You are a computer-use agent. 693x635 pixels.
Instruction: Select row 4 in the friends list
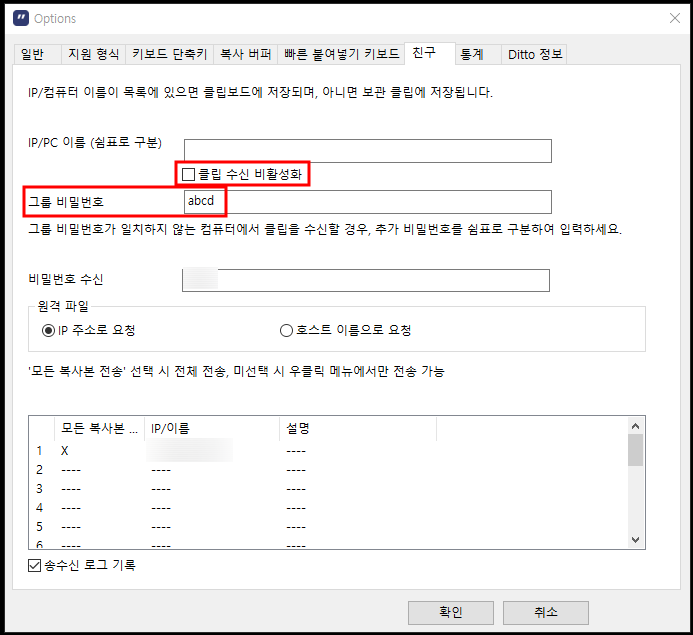[x=327, y=508]
